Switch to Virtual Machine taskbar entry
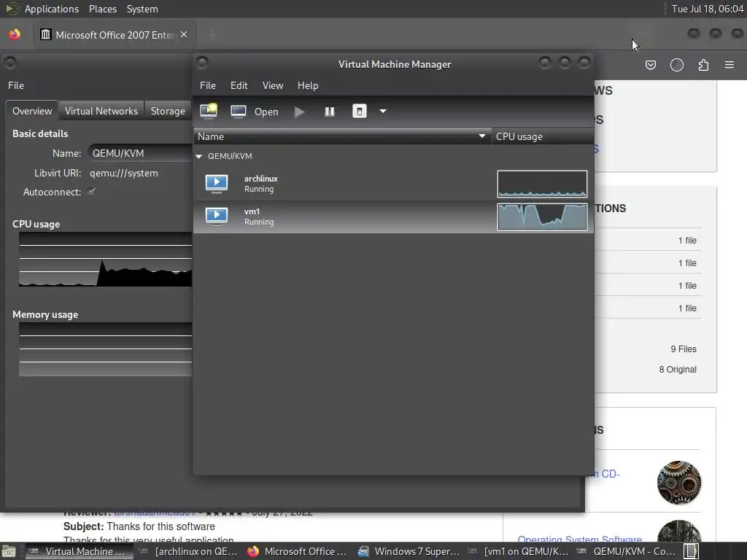 pos(79,551)
